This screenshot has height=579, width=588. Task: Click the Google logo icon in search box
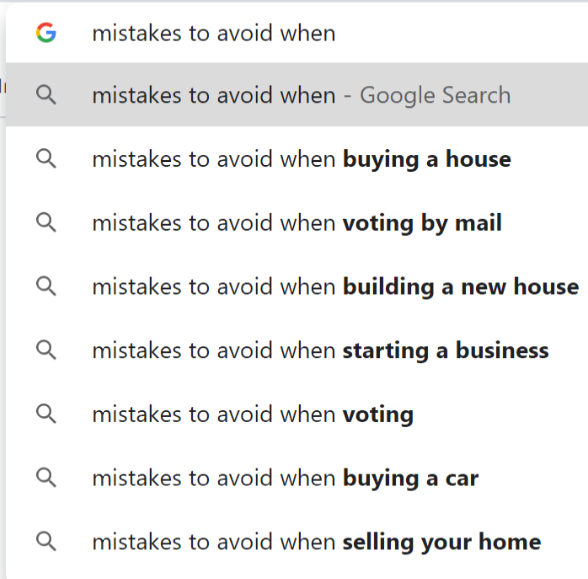tap(46, 33)
